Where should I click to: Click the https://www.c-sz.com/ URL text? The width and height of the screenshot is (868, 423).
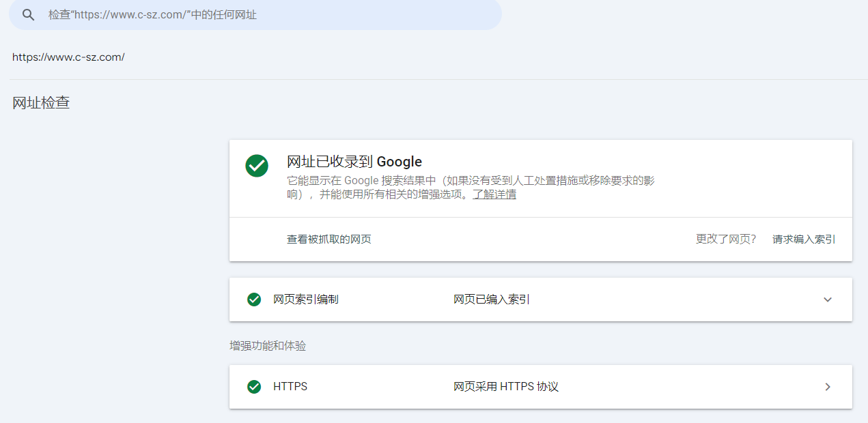click(68, 57)
